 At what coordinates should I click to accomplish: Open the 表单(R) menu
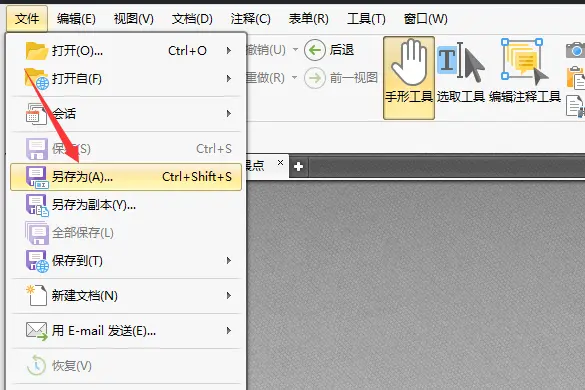click(309, 18)
